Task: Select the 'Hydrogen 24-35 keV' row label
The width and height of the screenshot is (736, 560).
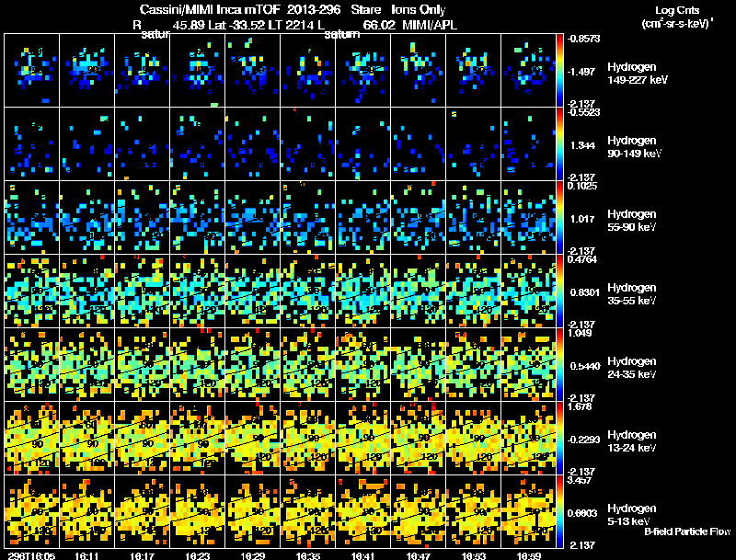Action: point(632,368)
